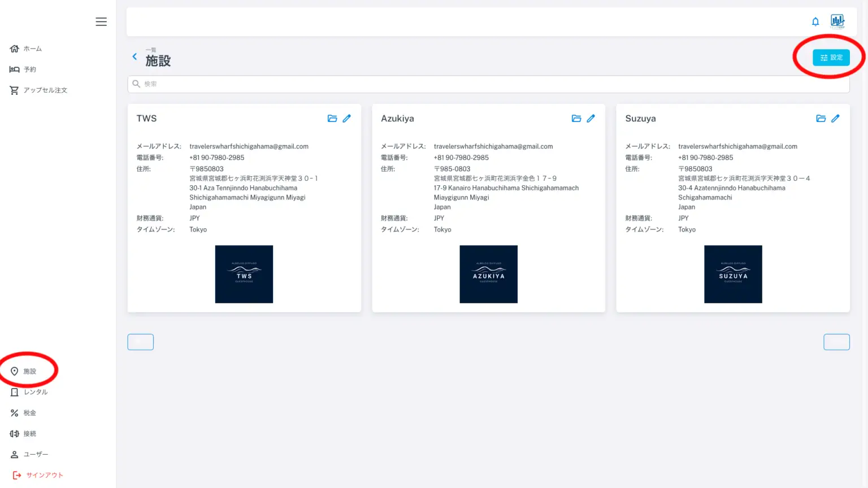Open the notifications bell
Image resolution: width=868 pixels, height=488 pixels.
coord(815,22)
